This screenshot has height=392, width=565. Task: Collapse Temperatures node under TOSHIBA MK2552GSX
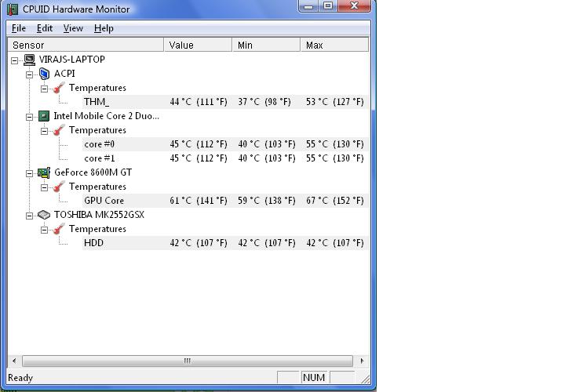pos(44,230)
